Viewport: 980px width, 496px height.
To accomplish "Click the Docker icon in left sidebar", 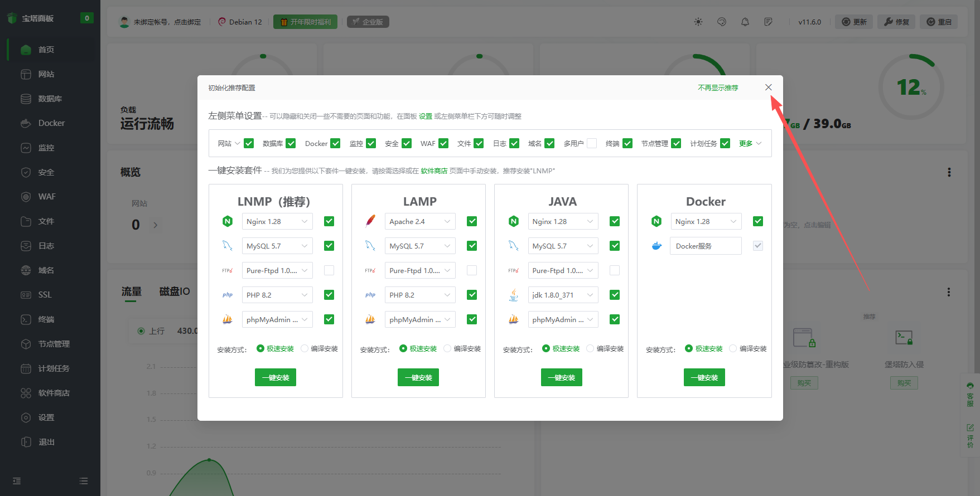I will coord(26,123).
